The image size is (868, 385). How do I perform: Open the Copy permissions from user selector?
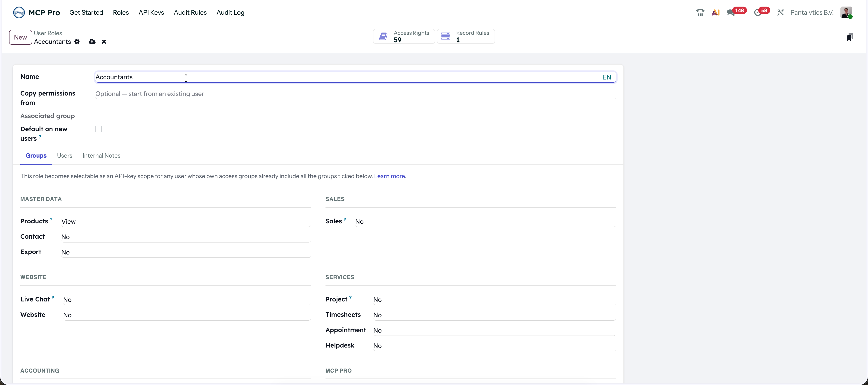(x=356, y=94)
